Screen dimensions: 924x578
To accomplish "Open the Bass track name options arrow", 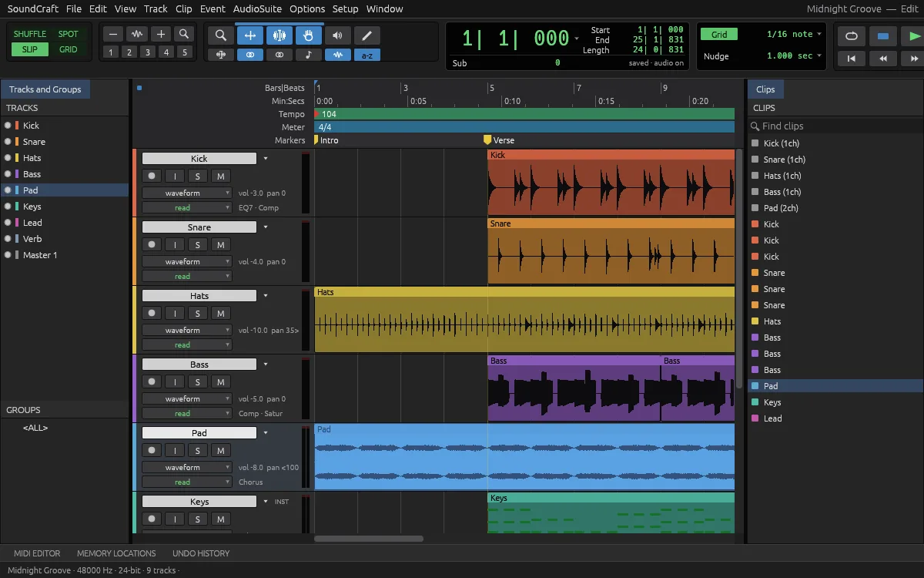I will [x=266, y=365].
